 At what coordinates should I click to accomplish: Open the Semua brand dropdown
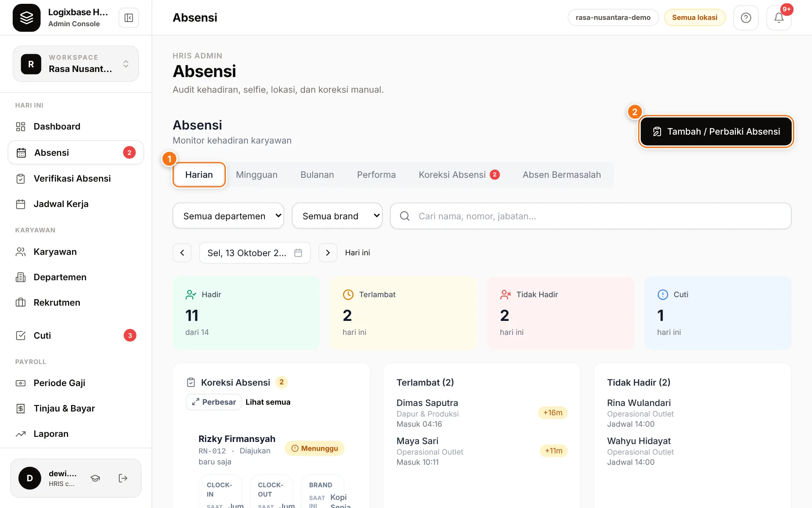[337, 216]
